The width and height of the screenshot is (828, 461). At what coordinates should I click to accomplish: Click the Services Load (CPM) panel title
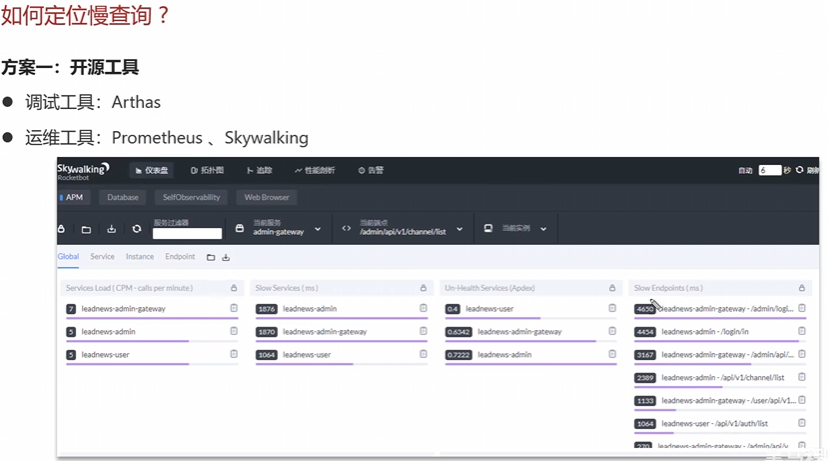tap(129, 288)
